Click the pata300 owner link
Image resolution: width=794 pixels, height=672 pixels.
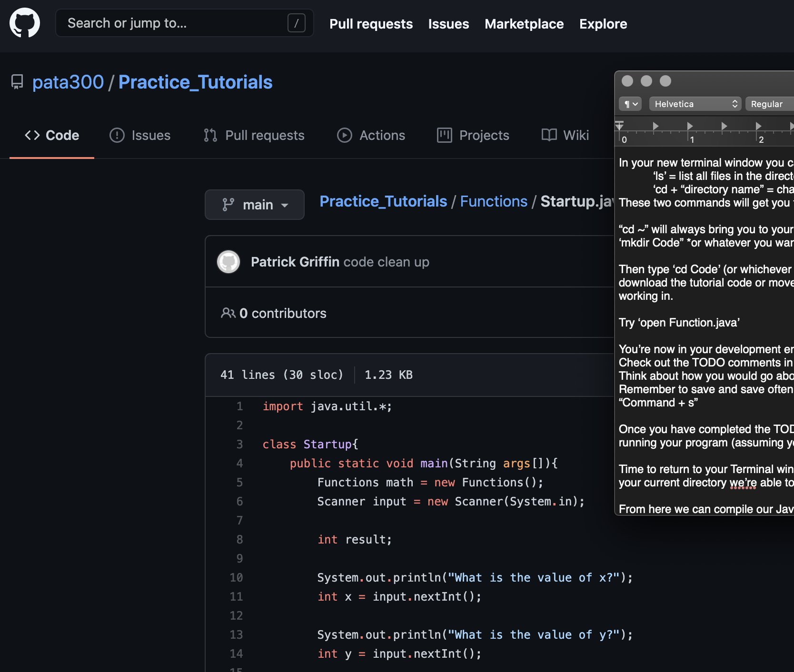click(x=68, y=82)
